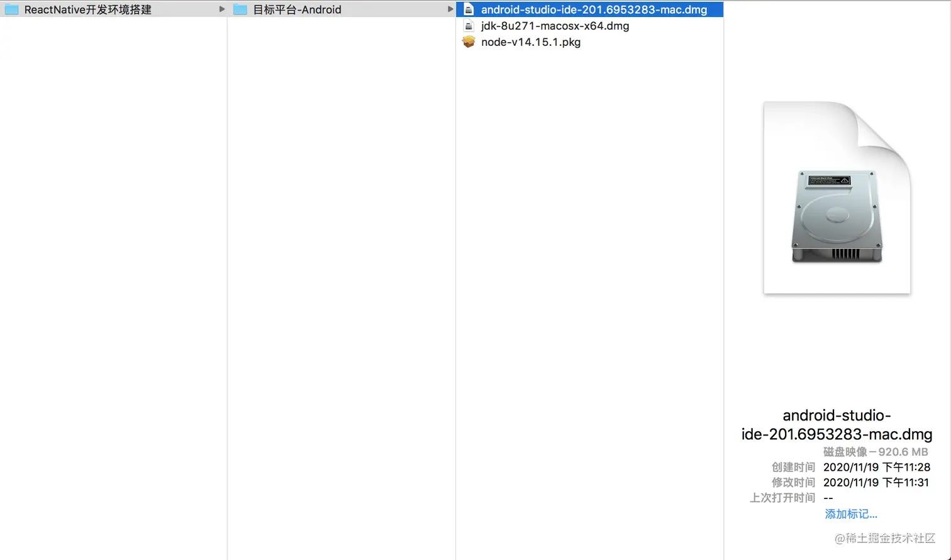951x560 pixels.
Task: Click the 磁盘映像－920.6 MB size text
Action: click(x=876, y=452)
